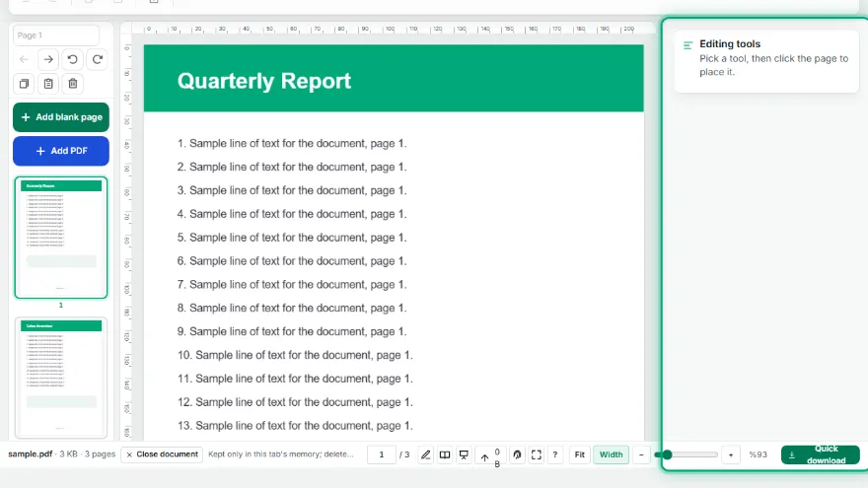Open help with the question mark
Image resolution: width=868 pixels, height=488 pixels.
tap(554, 454)
